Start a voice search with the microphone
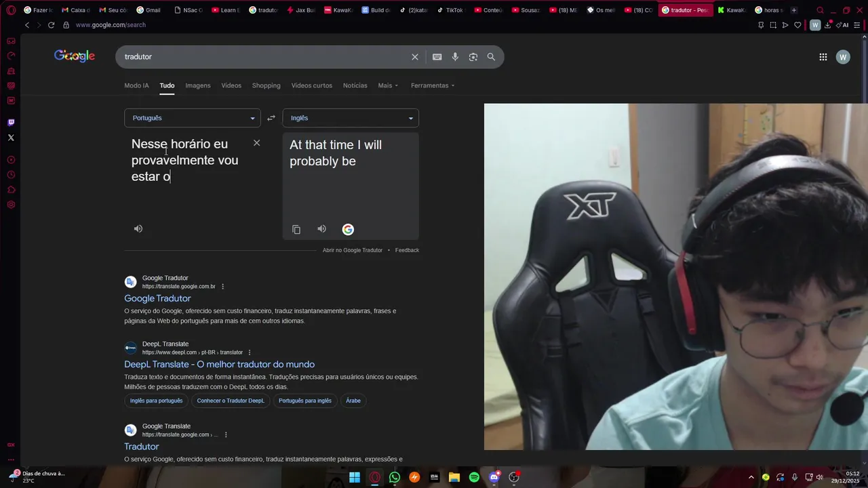The image size is (868, 488). click(x=455, y=57)
